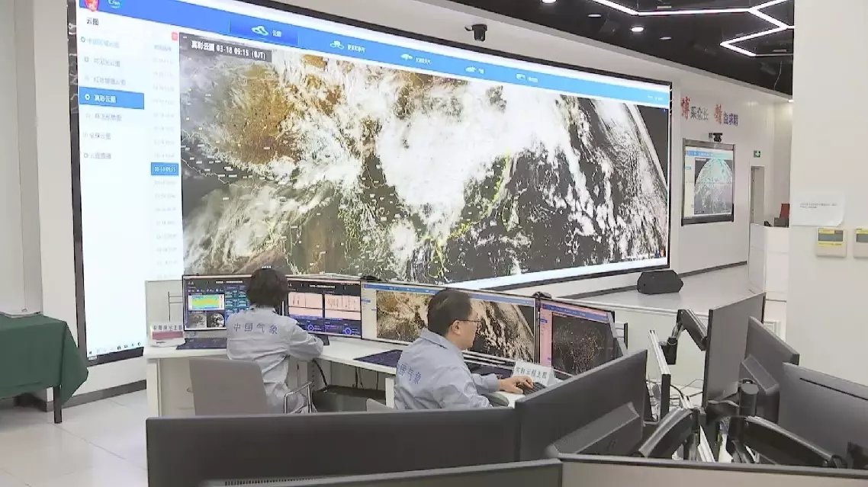Image resolution: width=868 pixels, height=487 pixels.
Task: Pick the time entry just above the highlighted one
Action: [x=165, y=155]
